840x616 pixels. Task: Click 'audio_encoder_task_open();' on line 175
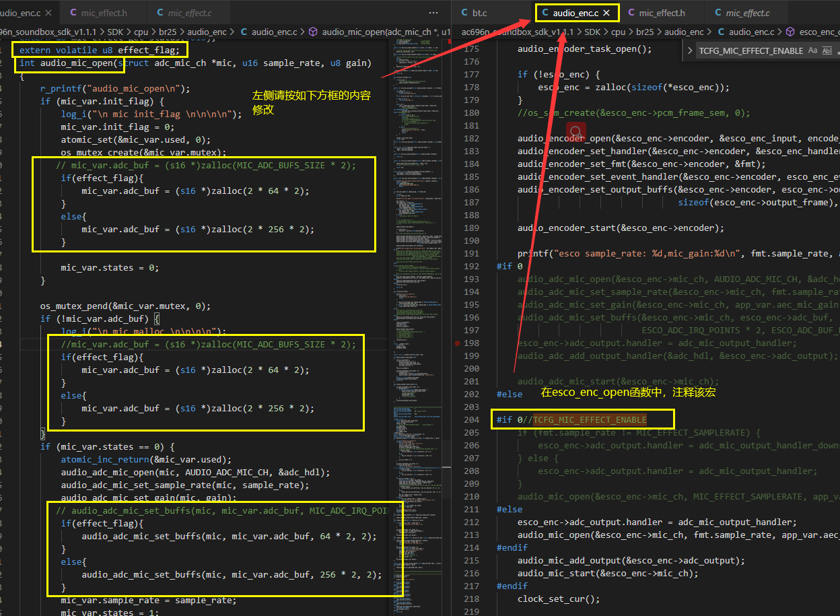585,49
